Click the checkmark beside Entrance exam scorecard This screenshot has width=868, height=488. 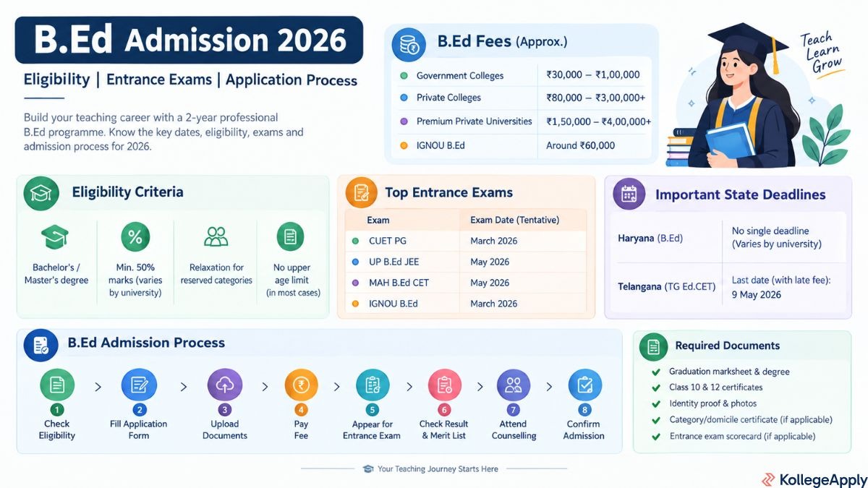pyautogui.click(x=656, y=437)
